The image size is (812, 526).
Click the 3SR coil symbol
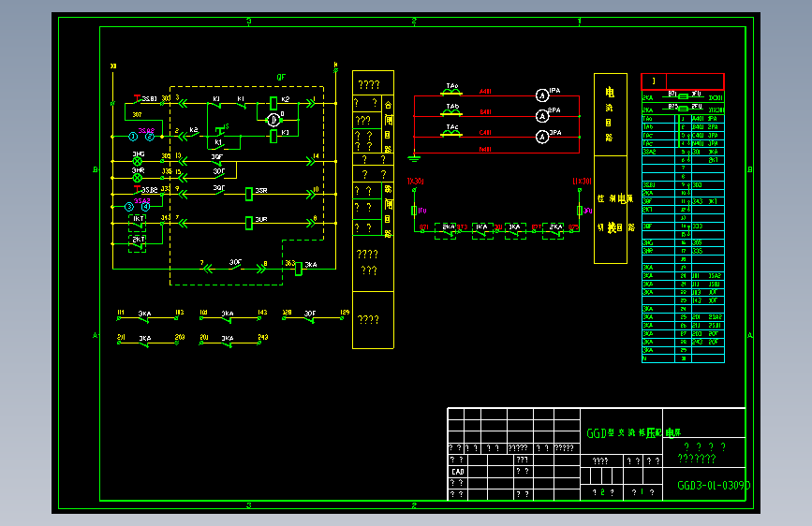click(x=248, y=194)
